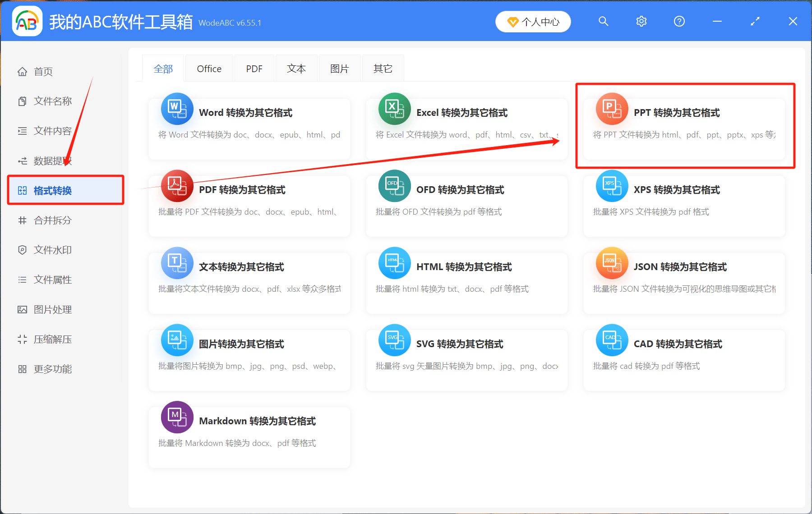Click the search magnifier icon

tap(604, 21)
